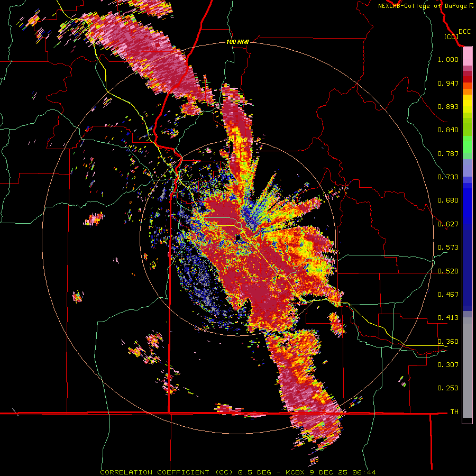Click the 0.947 scale value

(x=448, y=83)
